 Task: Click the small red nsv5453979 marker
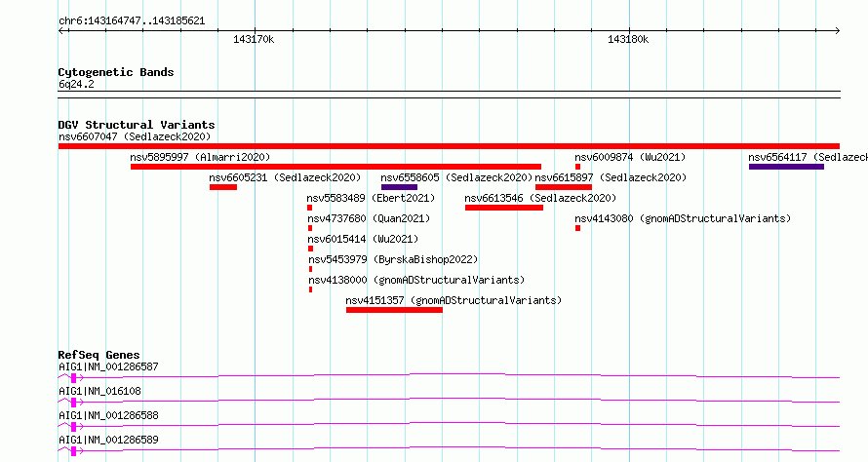pos(310,269)
